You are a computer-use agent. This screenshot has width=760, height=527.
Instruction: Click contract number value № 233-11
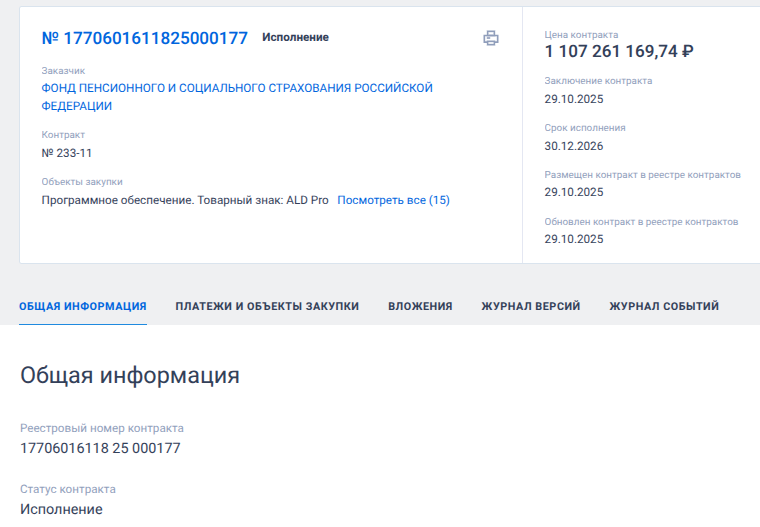[x=67, y=153]
